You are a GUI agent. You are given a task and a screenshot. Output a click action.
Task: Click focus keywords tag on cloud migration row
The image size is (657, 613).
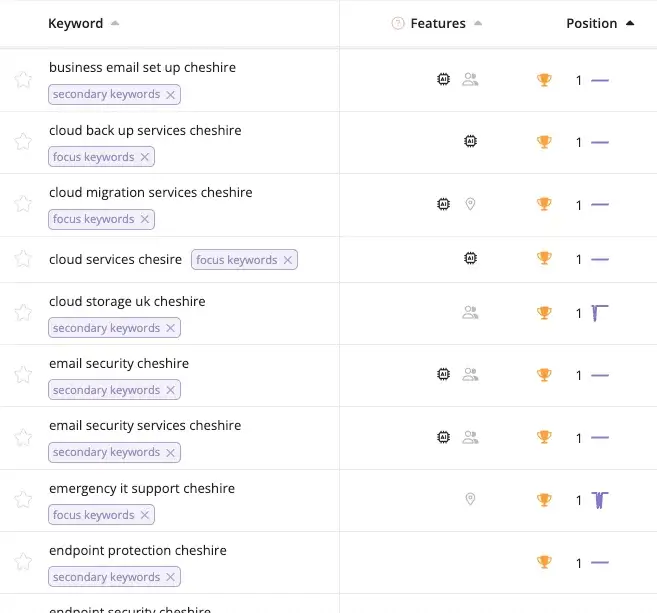point(93,219)
